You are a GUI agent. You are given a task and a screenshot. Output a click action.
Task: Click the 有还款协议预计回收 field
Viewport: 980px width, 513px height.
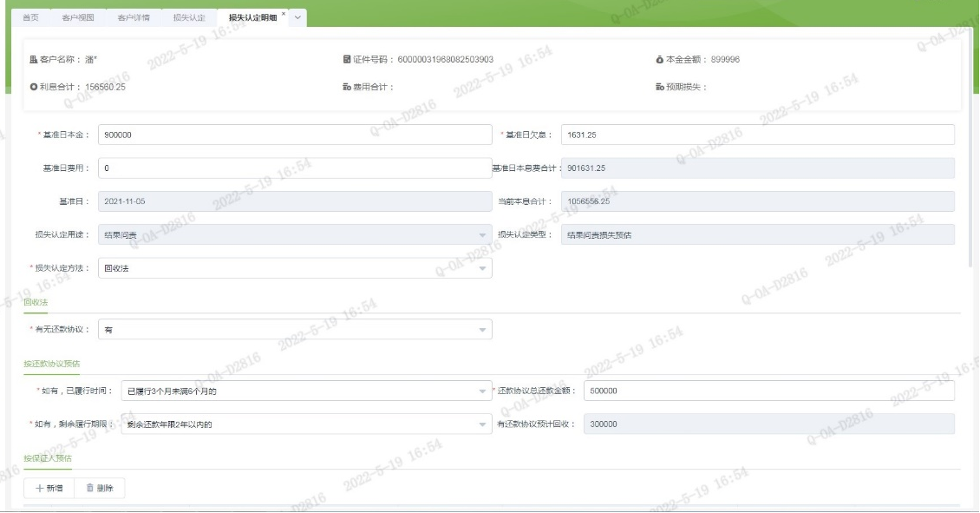click(768, 424)
